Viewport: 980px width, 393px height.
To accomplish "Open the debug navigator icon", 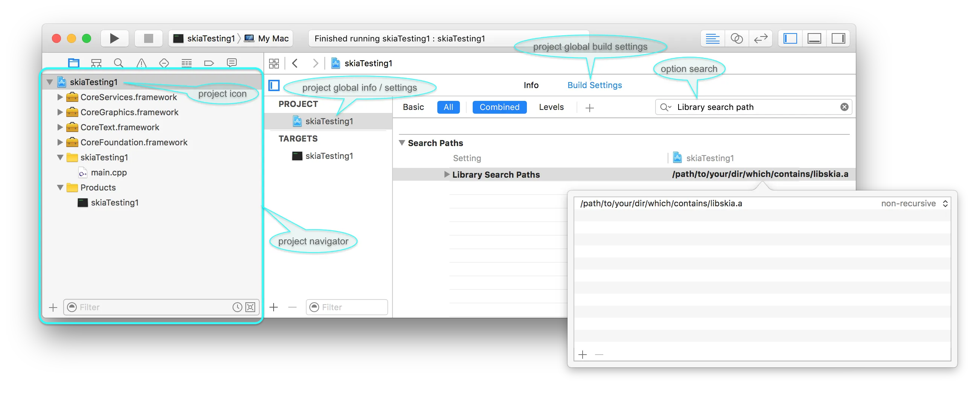I will click(x=186, y=63).
